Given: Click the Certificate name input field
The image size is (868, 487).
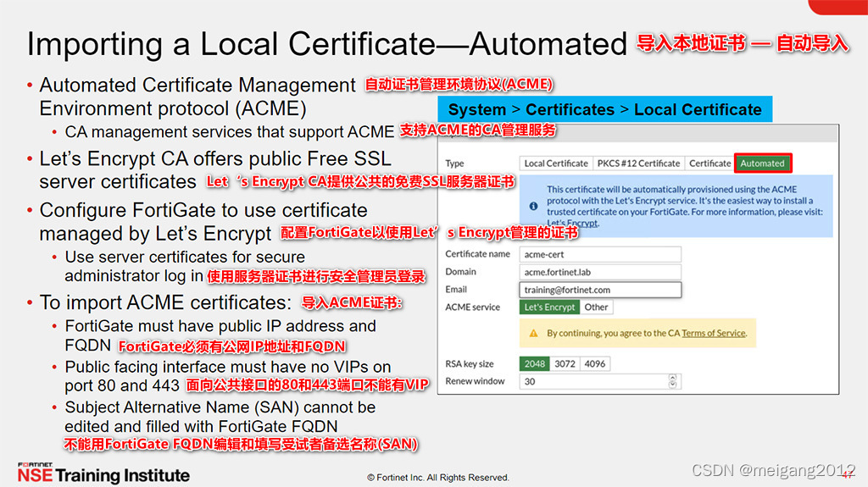Looking at the screenshot, I should coord(600,255).
